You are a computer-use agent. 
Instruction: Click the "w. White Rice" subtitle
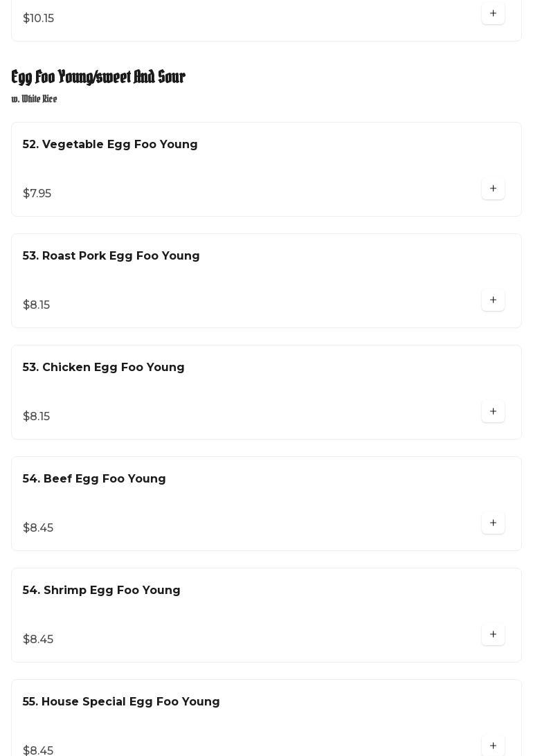[x=34, y=99]
